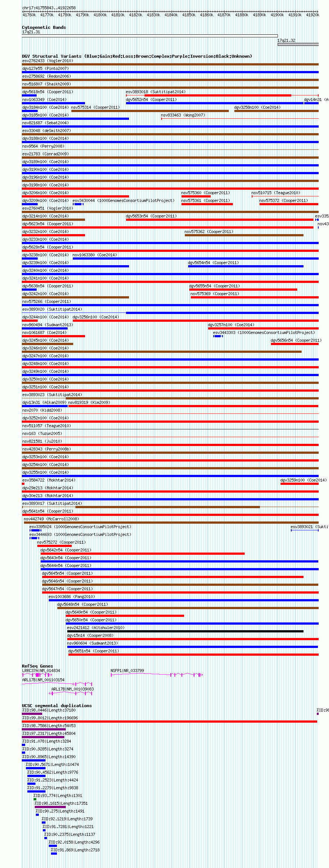Open nsv960494 (Sudmant2013) variant near dgv3257n100

pyautogui.click(x=48, y=325)
